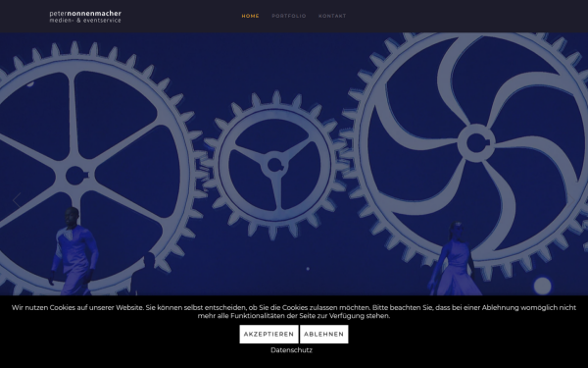Open the Datenschutz privacy link
Screen dimensions: 588x368
pyautogui.click(x=291, y=350)
